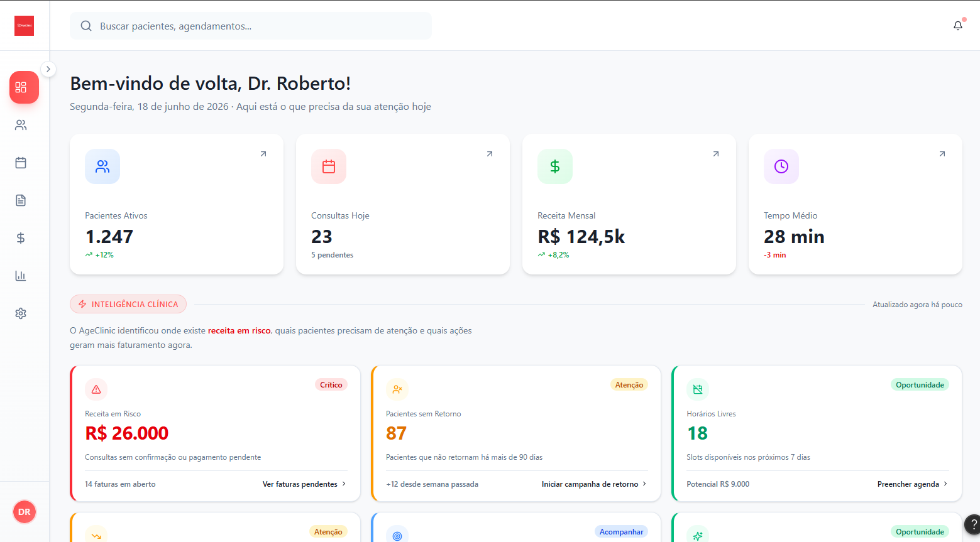Focus the Buscar pacientes search field
Screen dimensions: 980x542
tap(251, 26)
